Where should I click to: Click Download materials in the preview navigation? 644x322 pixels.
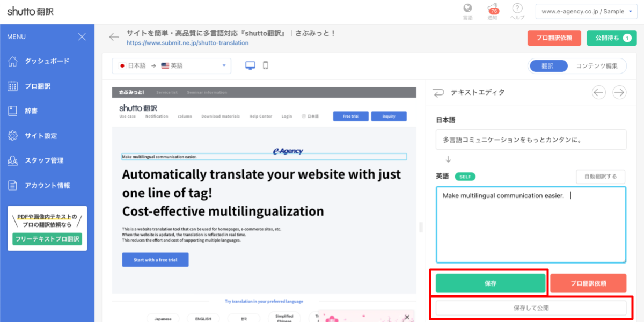coord(221,116)
